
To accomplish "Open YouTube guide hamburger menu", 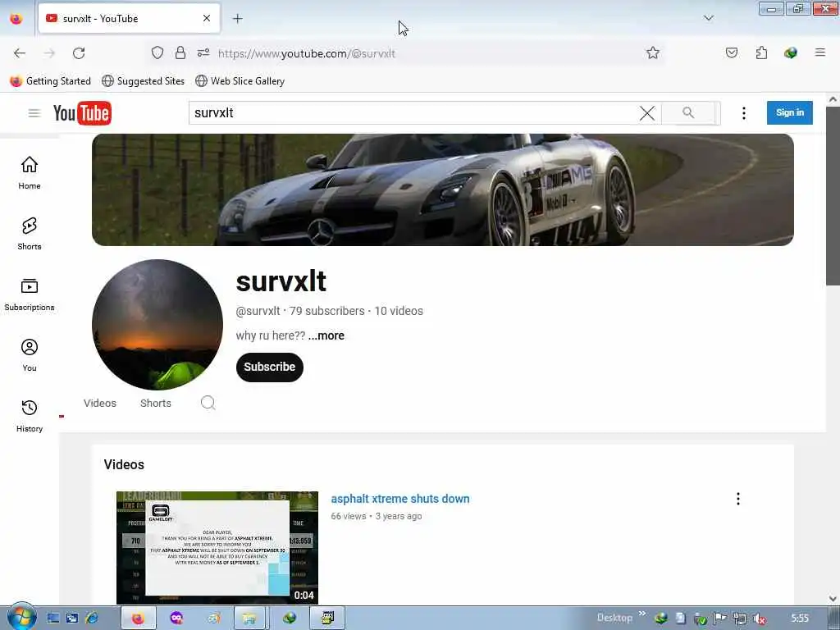I will pyautogui.click(x=34, y=113).
